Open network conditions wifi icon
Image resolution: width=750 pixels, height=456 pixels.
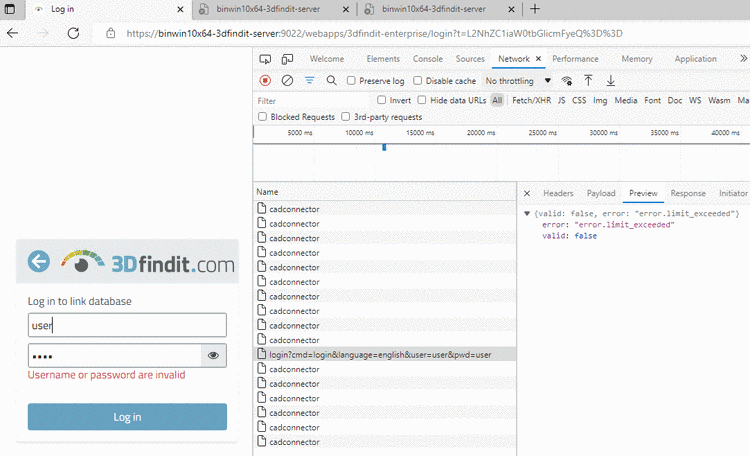(567, 80)
